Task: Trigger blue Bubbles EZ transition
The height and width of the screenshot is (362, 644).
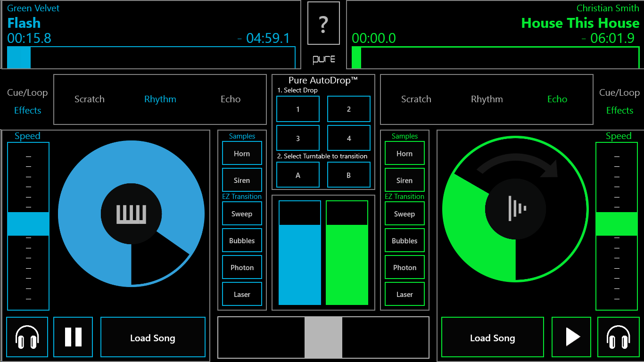Action: (x=242, y=240)
